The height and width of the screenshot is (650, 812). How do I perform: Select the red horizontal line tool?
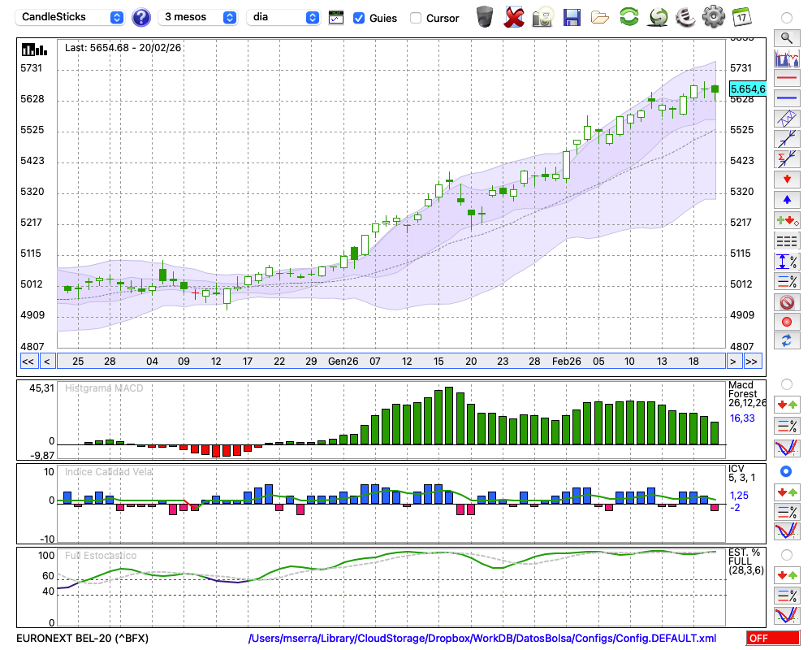coord(786,79)
